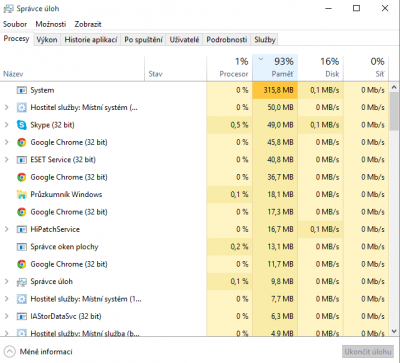This screenshot has width=400, height=363.
Task: Click the Ukončit úlohu button
Action: pyautogui.click(x=368, y=352)
